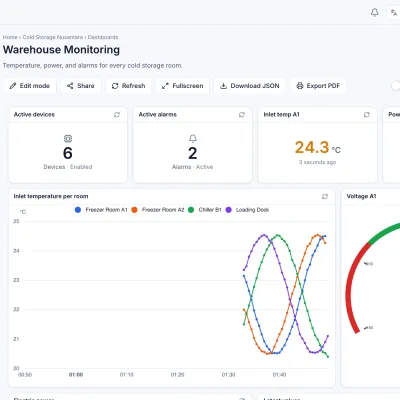Open the notifications bell

pos(375,13)
